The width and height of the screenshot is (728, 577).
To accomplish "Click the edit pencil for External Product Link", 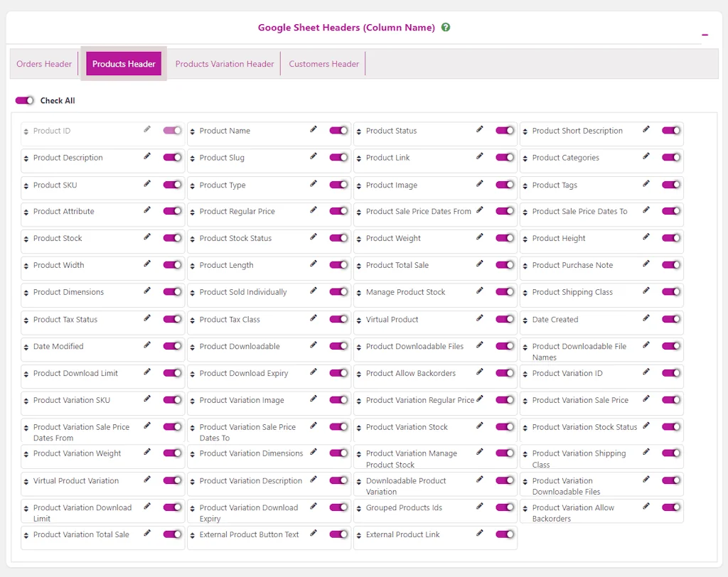I will tap(481, 534).
